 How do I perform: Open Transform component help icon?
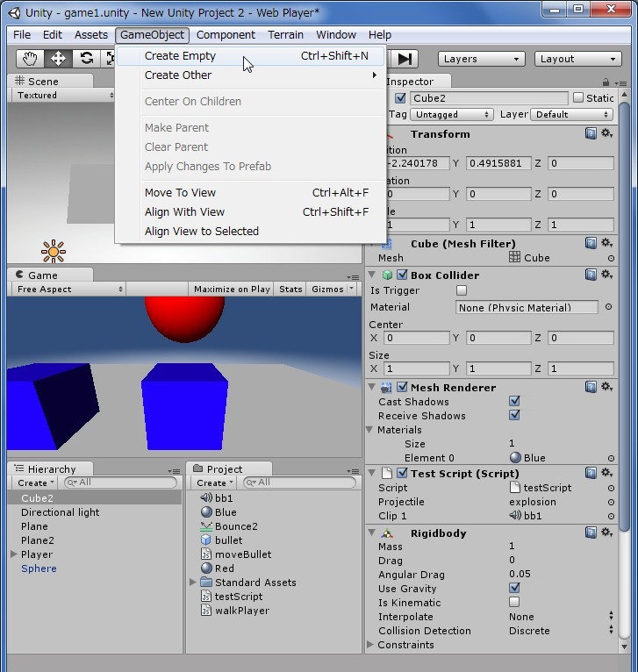click(591, 134)
